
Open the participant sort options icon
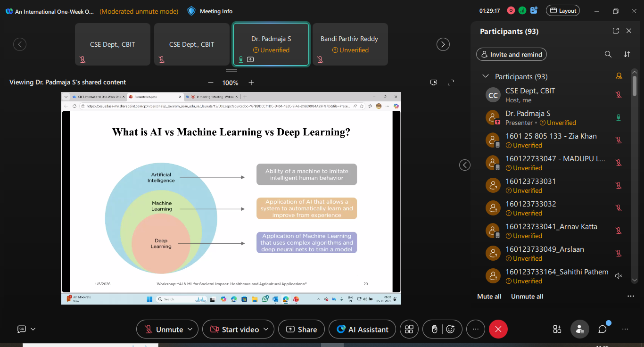tap(627, 54)
